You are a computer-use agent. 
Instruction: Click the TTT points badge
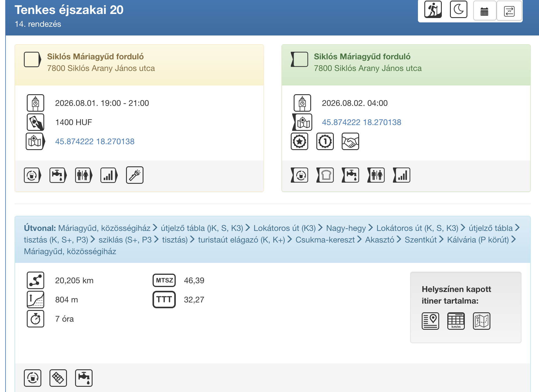coord(164,300)
